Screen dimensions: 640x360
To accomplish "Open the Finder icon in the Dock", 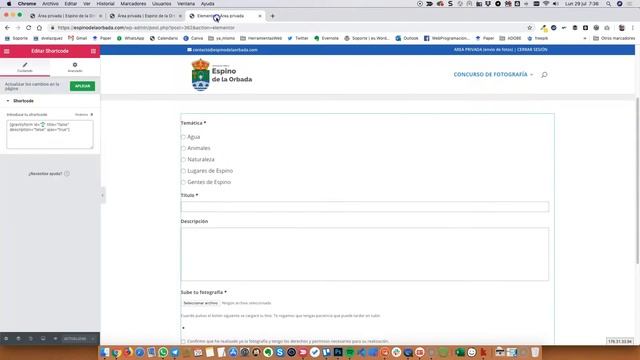I will click(105, 352).
